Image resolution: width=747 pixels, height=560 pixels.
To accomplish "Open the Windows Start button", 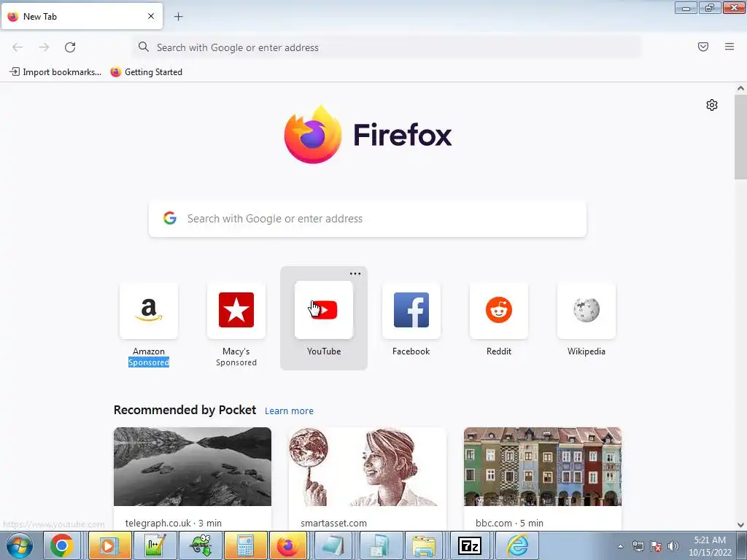I will [20, 545].
